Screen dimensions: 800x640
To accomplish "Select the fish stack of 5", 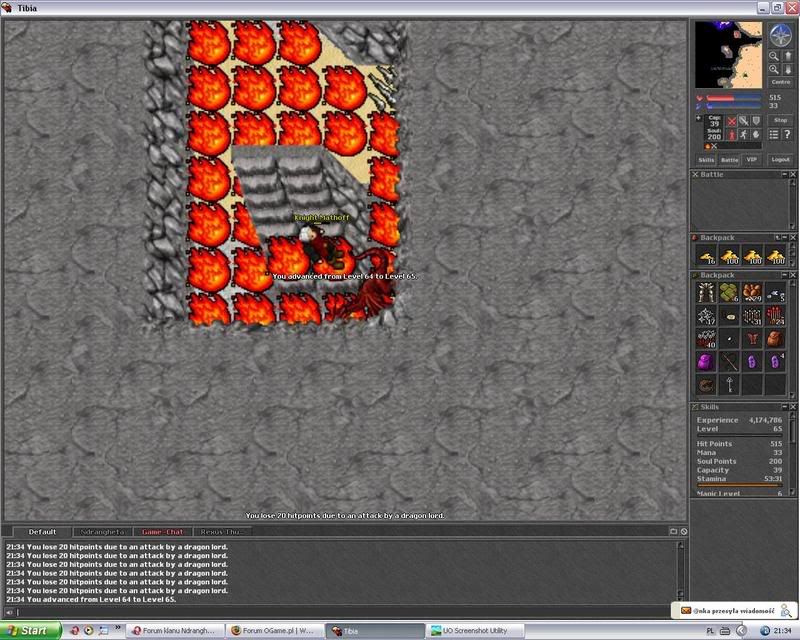I will (x=775, y=293).
